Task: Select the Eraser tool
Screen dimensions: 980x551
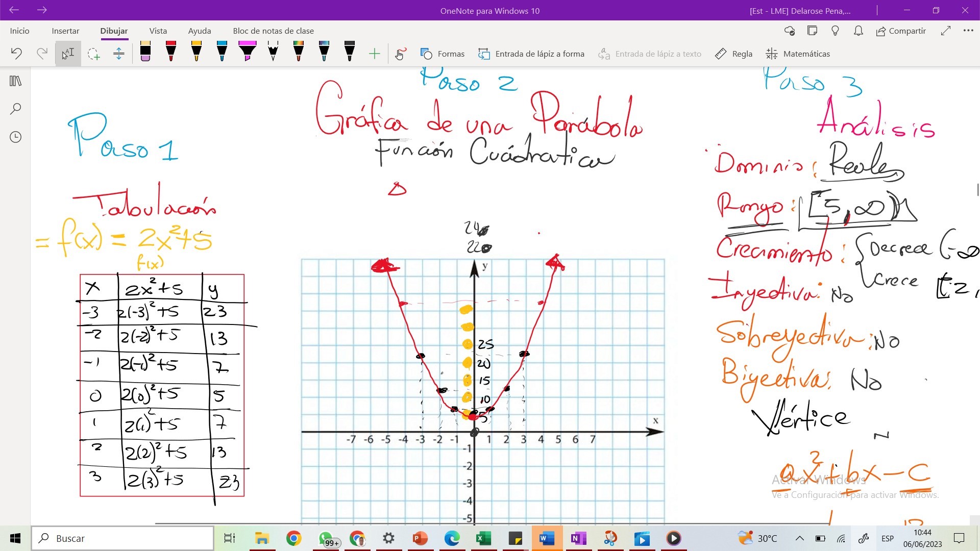Action: tap(145, 53)
